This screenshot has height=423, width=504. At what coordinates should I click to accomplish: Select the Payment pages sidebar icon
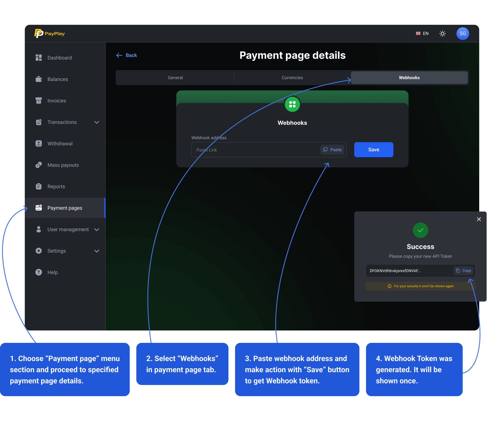point(39,208)
